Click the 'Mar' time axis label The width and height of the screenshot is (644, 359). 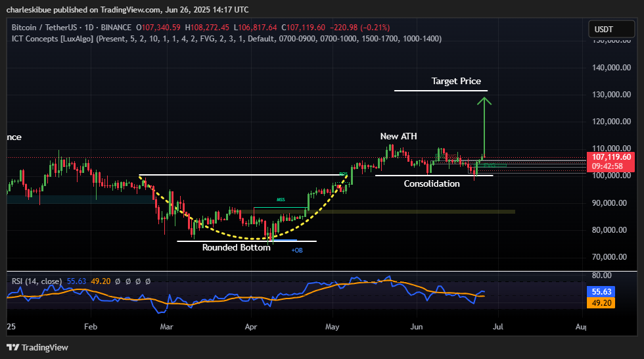click(x=166, y=327)
